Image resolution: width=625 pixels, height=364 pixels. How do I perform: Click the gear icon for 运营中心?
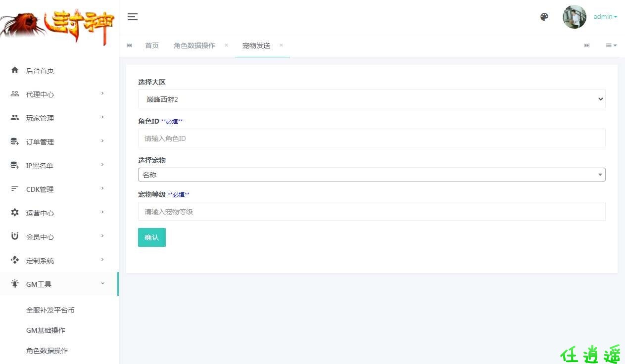(x=15, y=213)
